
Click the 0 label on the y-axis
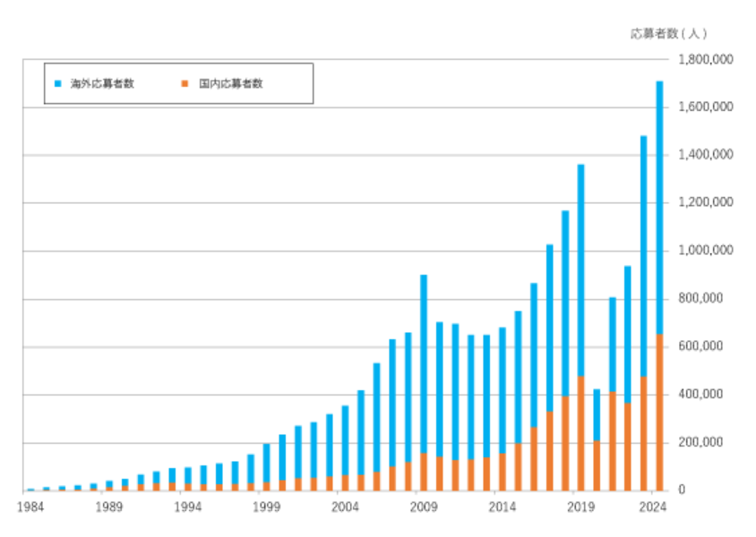tap(681, 490)
